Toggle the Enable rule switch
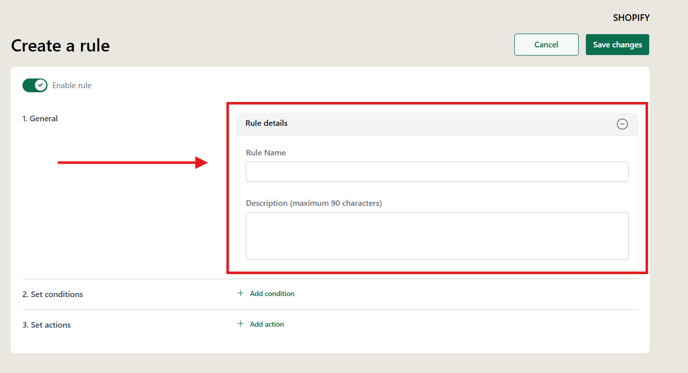 point(35,85)
